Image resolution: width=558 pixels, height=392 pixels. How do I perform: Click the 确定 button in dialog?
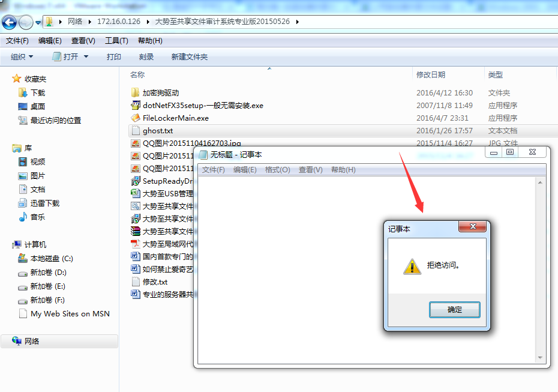[x=454, y=310]
